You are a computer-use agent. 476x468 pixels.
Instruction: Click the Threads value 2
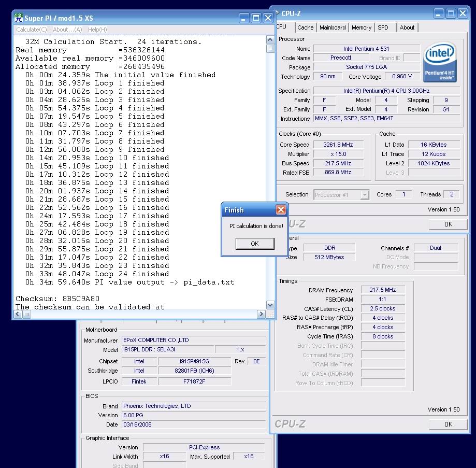[x=452, y=194]
